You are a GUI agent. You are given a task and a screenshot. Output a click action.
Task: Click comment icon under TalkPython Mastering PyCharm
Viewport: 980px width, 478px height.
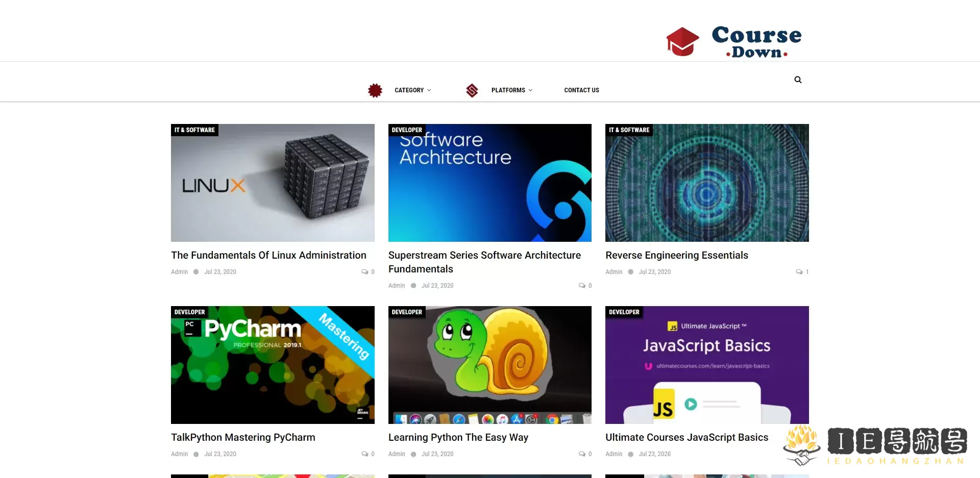click(364, 454)
